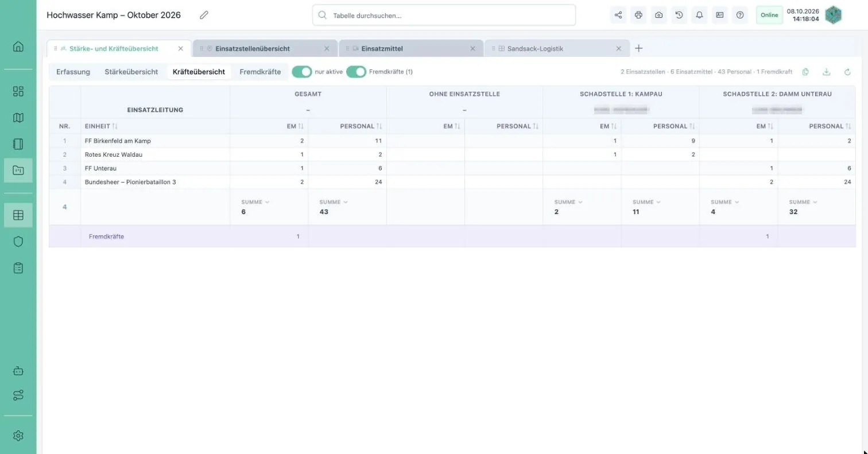The image size is (868, 454).
Task: Select the Stärkeübersicht sub-tab
Action: point(131,72)
